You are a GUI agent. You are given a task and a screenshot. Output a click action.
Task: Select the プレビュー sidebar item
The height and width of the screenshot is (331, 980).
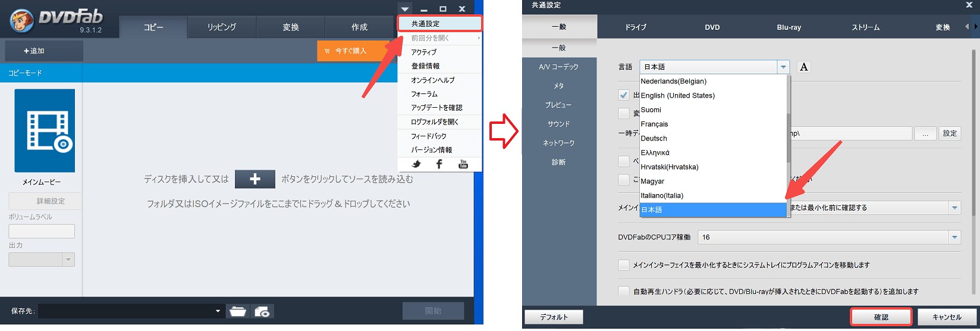pos(559,105)
